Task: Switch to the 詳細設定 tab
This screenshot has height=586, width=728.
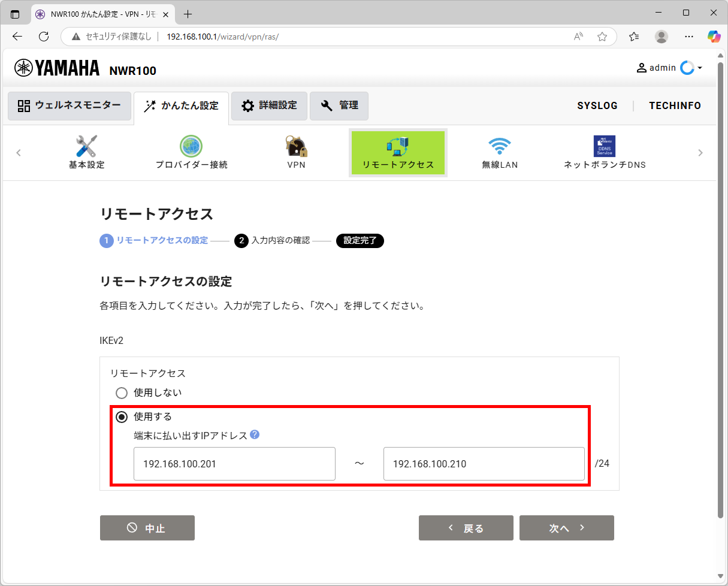Action: [x=268, y=105]
